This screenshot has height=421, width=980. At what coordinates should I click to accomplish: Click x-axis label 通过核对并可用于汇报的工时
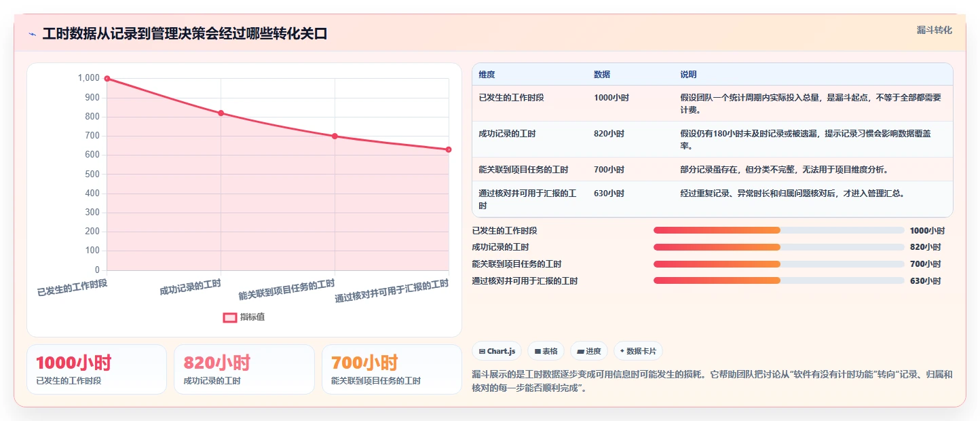(x=392, y=291)
